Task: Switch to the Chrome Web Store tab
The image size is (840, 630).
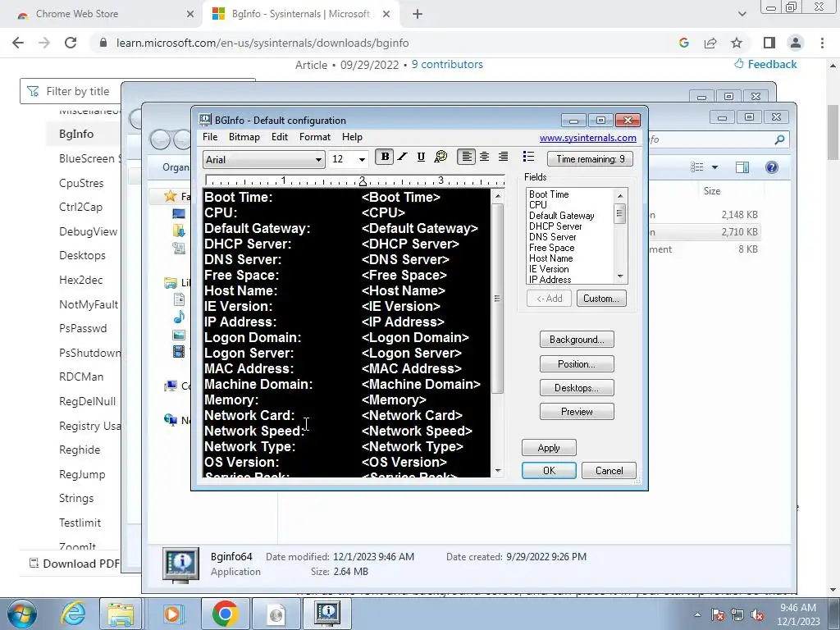Action: coord(105,15)
